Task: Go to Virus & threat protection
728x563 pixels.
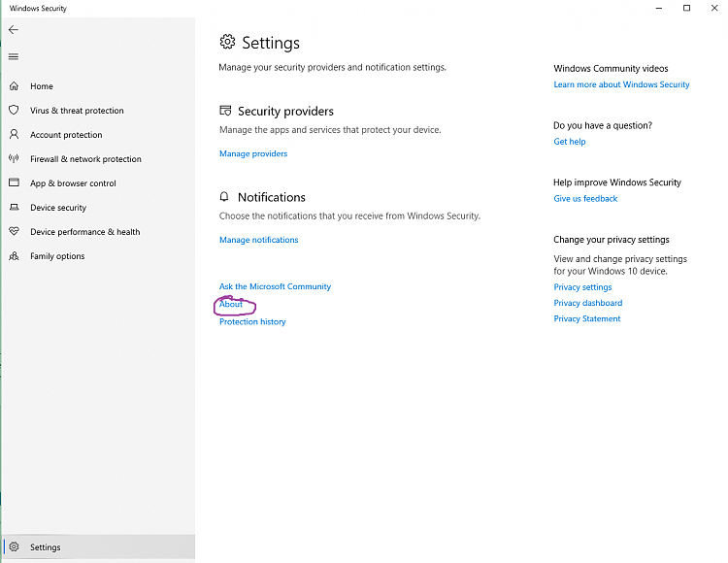Action: [77, 111]
